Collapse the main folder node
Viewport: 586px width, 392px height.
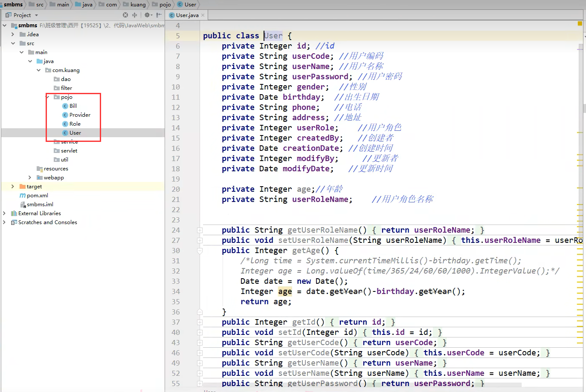coord(21,52)
